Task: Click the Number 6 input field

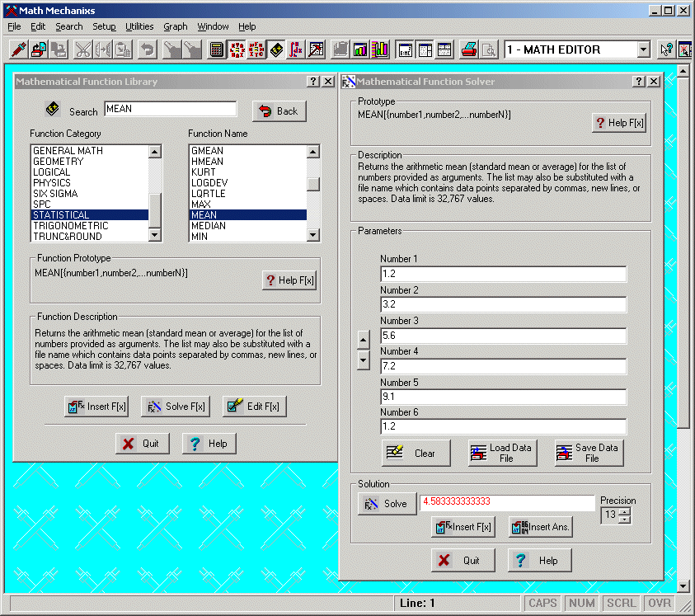Action: point(503,426)
